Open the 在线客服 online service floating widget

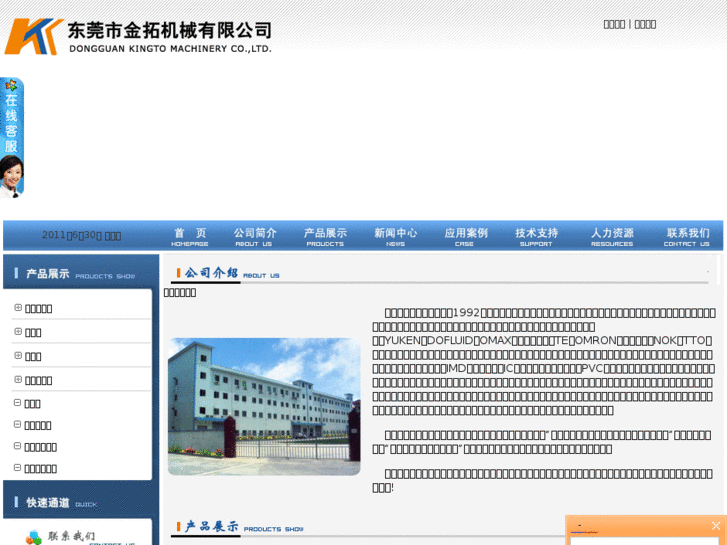coord(12,137)
